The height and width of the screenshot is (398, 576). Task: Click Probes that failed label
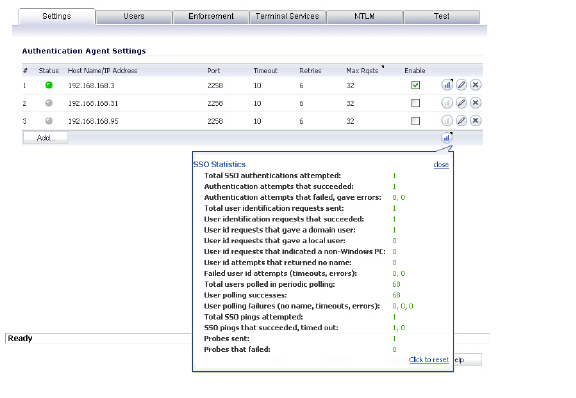pos(237,349)
